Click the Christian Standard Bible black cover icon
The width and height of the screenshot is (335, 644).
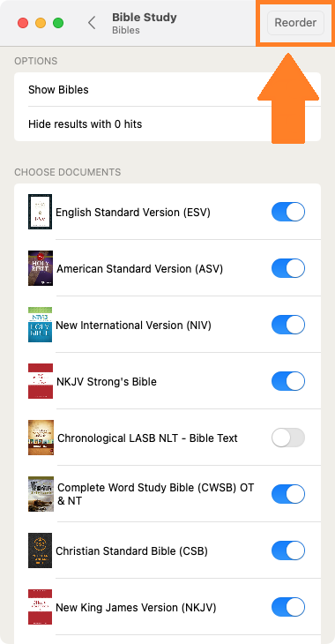pos(40,550)
